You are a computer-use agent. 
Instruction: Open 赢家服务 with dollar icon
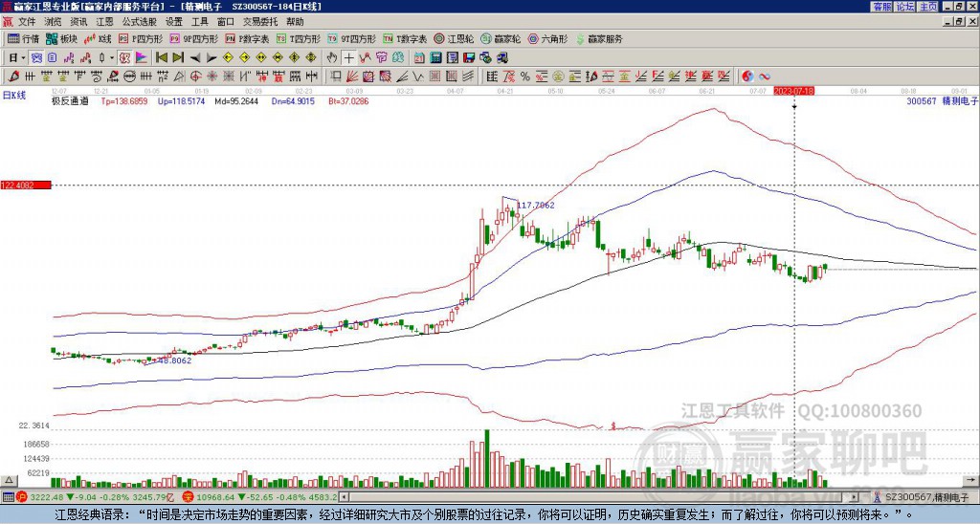pyautogui.click(x=599, y=38)
